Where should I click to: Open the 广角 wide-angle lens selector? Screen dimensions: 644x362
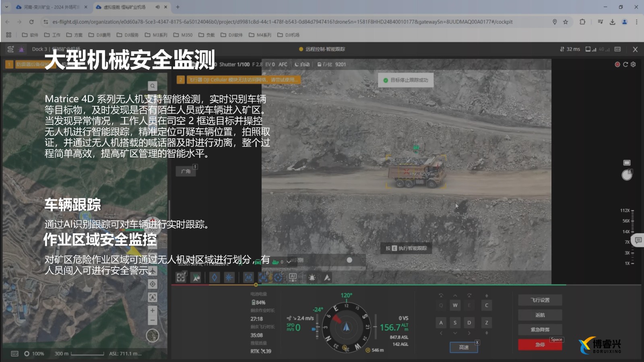pos(186,171)
